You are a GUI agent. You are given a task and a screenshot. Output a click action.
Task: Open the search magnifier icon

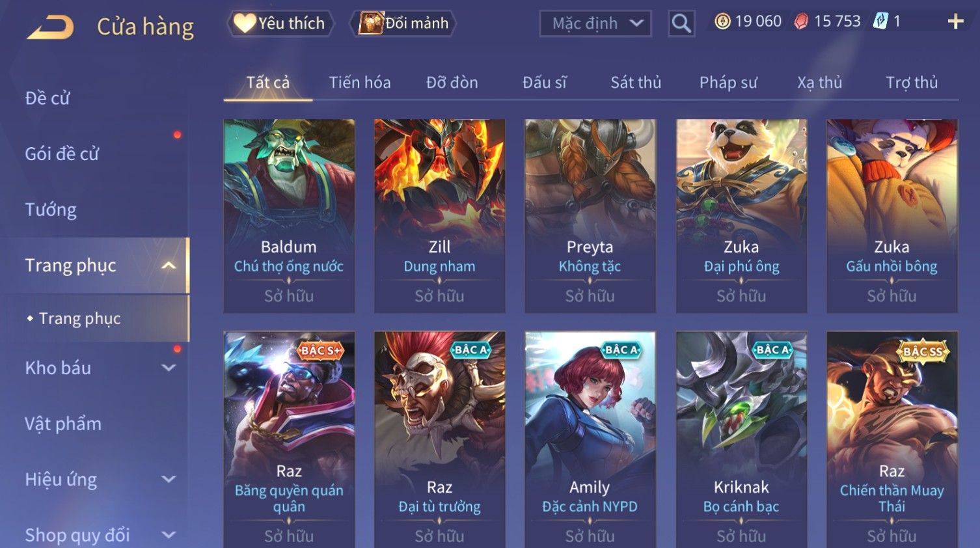pyautogui.click(x=681, y=23)
